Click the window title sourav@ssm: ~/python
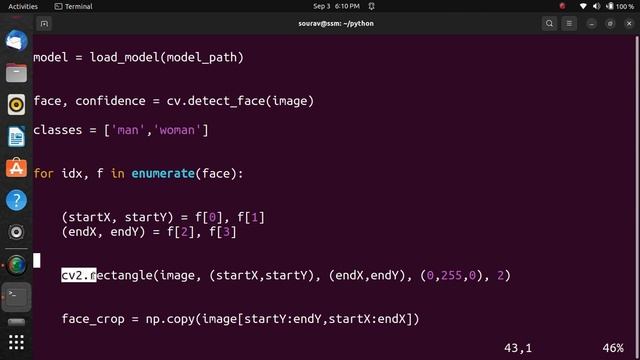This screenshot has width=640, height=360. (336, 24)
